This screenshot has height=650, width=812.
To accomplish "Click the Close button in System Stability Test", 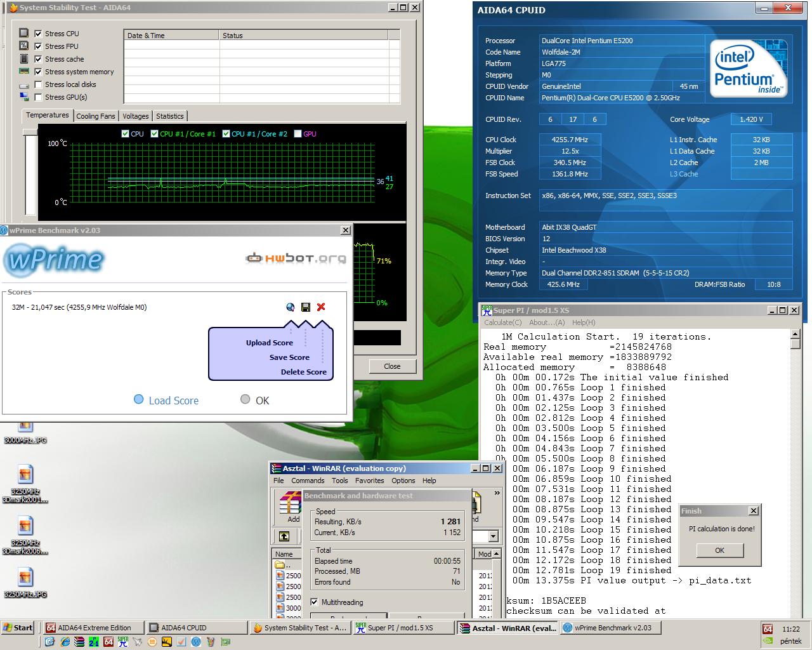I will [392, 366].
